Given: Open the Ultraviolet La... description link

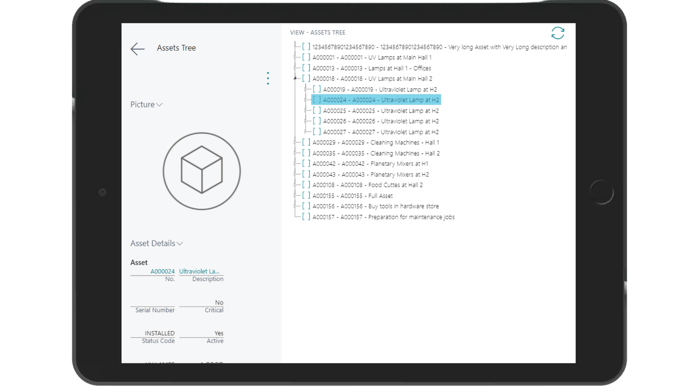Looking at the screenshot, I should coord(199,271).
